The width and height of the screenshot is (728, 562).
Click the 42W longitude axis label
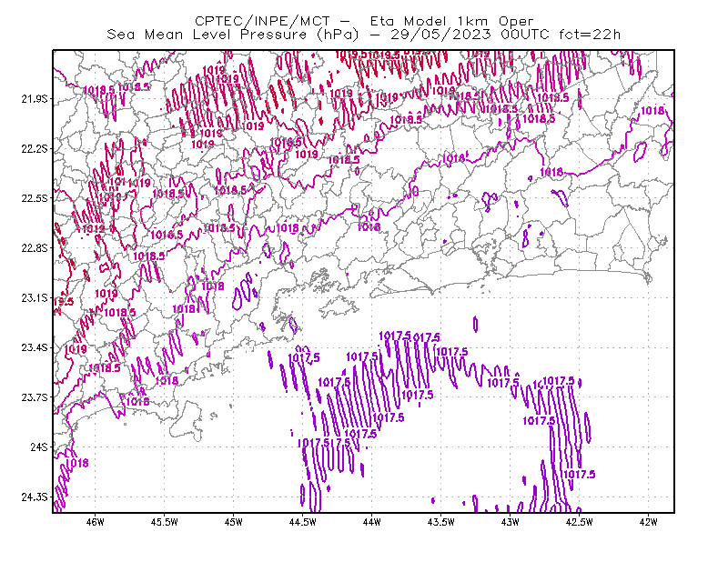[648, 522]
